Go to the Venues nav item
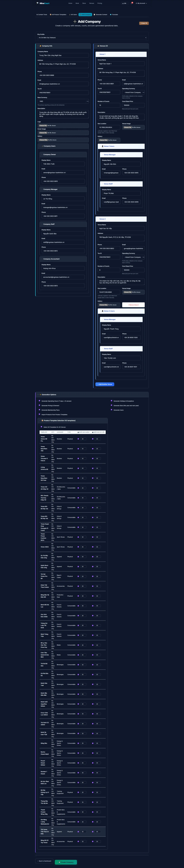The width and height of the screenshot is (184, 868). coord(92,3)
